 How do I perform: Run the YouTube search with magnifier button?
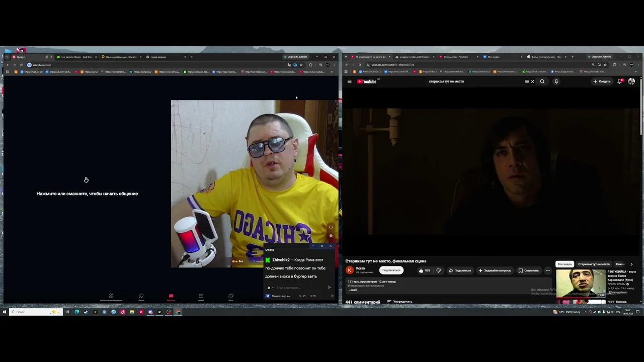pyautogui.click(x=542, y=81)
